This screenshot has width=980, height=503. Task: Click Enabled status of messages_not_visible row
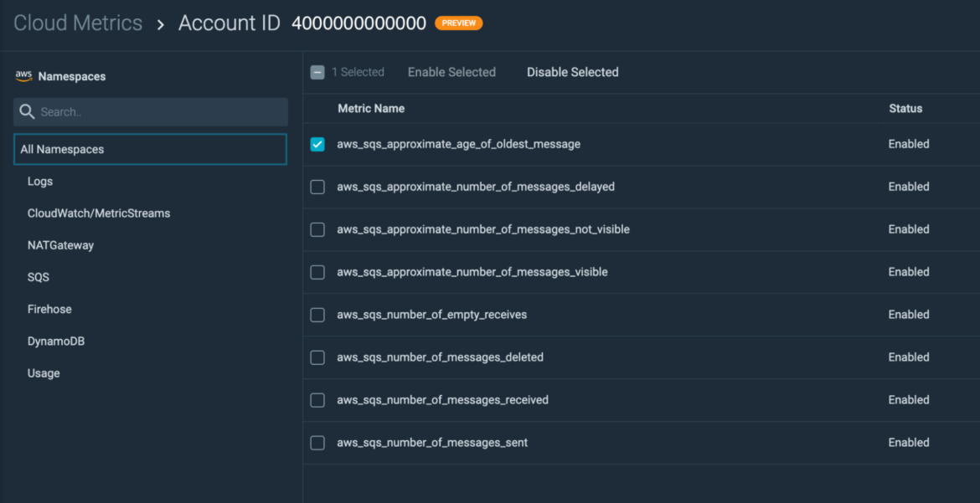coord(909,229)
